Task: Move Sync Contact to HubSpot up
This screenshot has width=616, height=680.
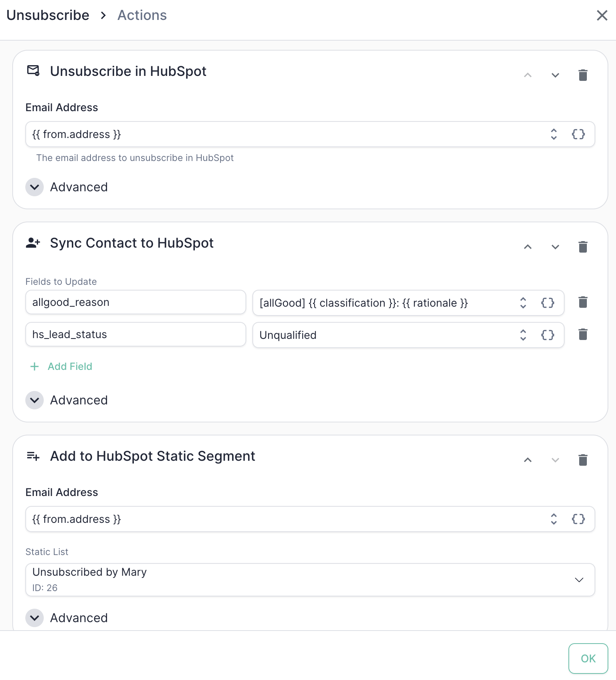Action: (528, 247)
